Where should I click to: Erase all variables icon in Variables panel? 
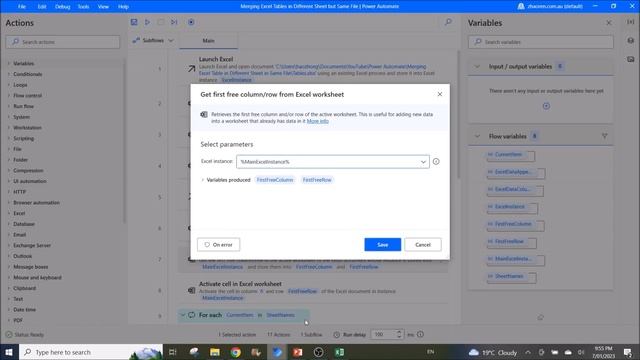tap(540, 317)
